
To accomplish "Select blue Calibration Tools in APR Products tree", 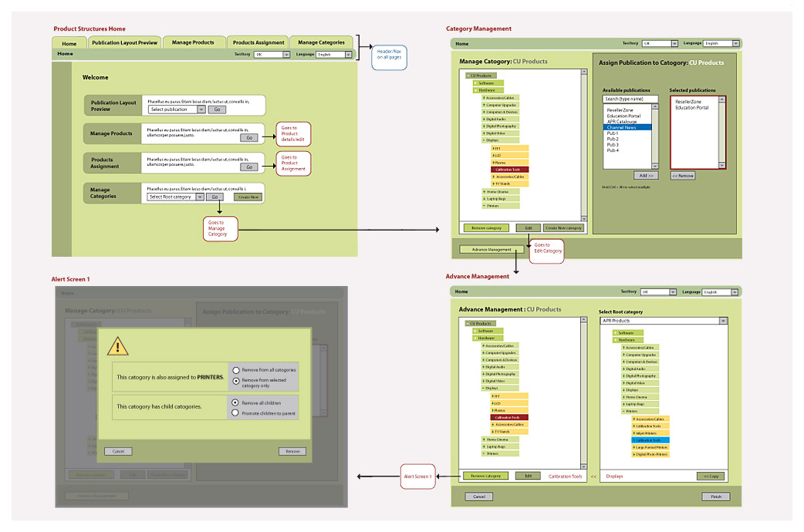I will point(650,439).
